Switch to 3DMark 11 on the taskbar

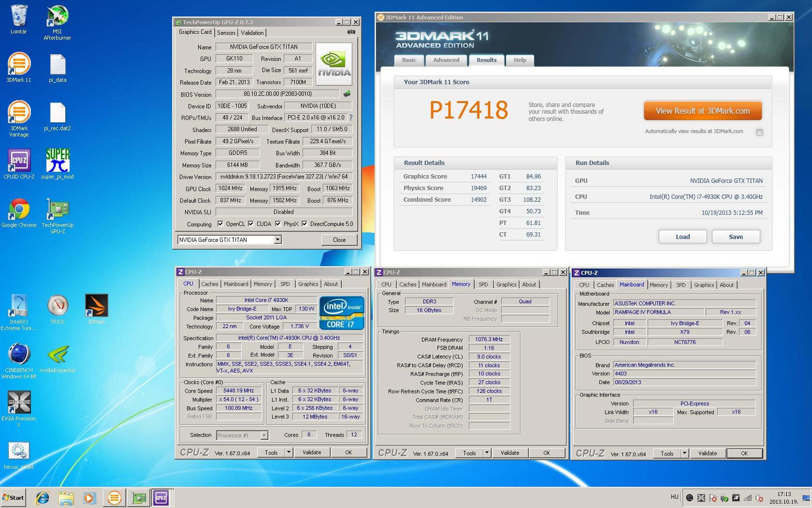pyautogui.click(x=115, y=497)
